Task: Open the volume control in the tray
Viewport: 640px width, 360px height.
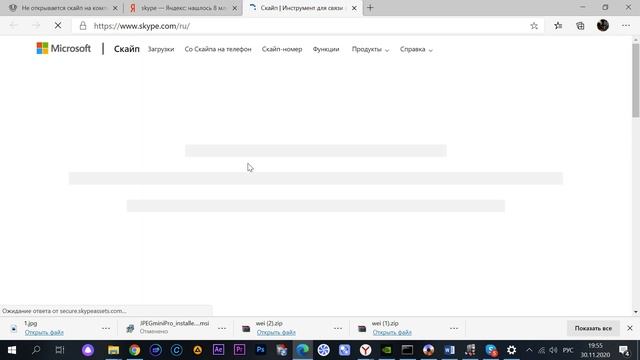Action: pyautogui.click(x=553, y=350)
